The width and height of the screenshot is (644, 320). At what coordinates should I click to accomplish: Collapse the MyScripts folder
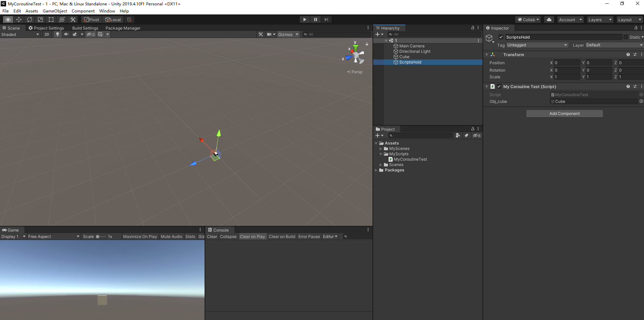click(381, 154)
